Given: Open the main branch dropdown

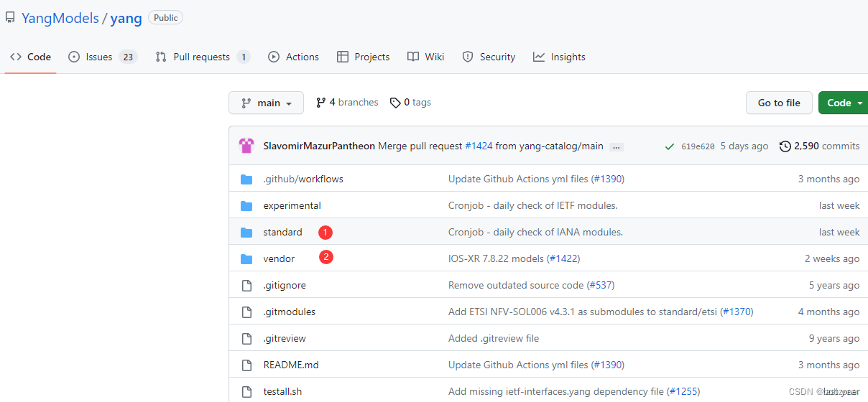Looking at the screenshot, I should (x=266, y=103).
